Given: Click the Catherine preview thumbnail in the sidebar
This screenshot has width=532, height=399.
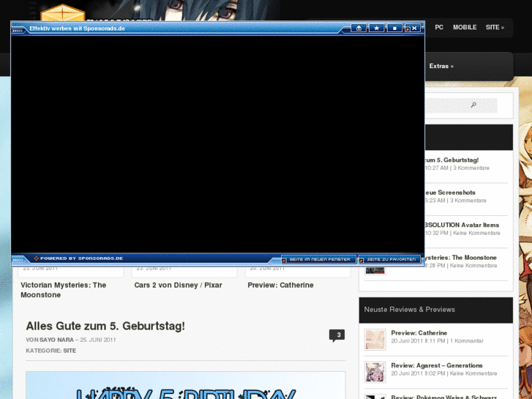Looking at the screenshot, I should coord(375,339).
